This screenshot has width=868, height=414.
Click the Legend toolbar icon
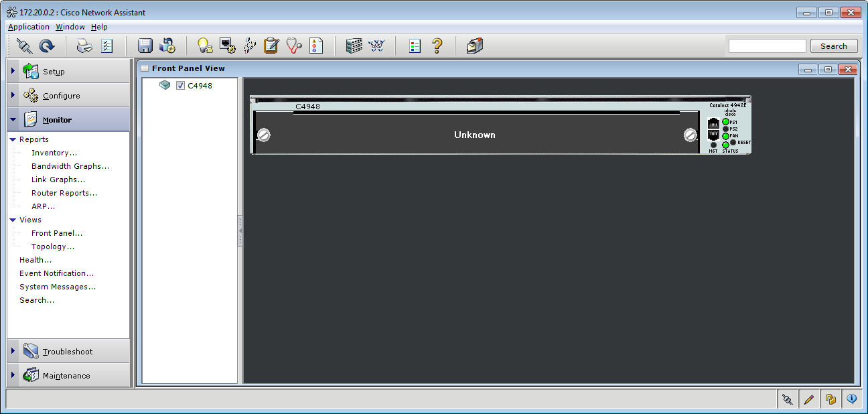tap(415, 46)
